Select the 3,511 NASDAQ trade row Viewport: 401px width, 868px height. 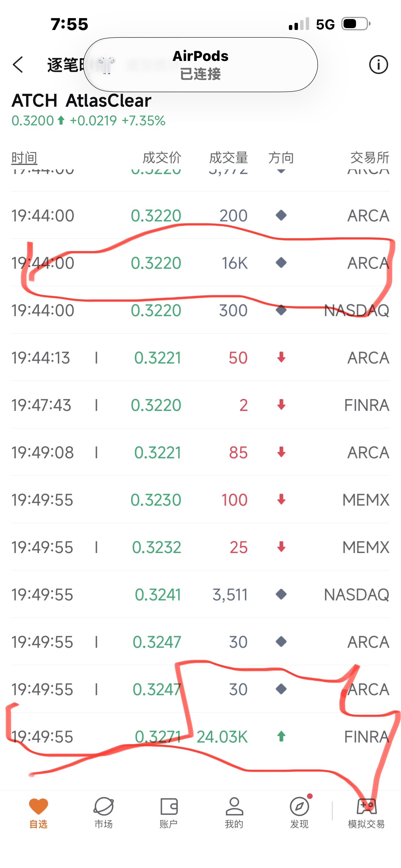[x=200, y=594]
